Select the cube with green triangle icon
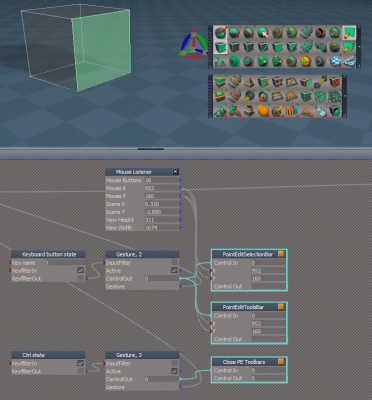The image size is (372, 400). (x=291, y=47)
